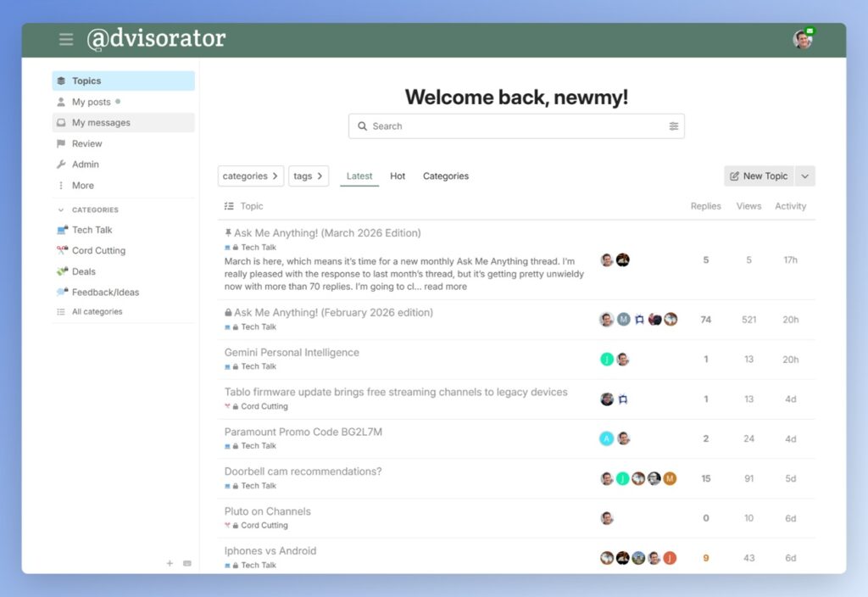The height and width of the screenshot is (597, 868).
Task: Click the New Topic button
Action: pyautogui.click(x=758, y=176)
